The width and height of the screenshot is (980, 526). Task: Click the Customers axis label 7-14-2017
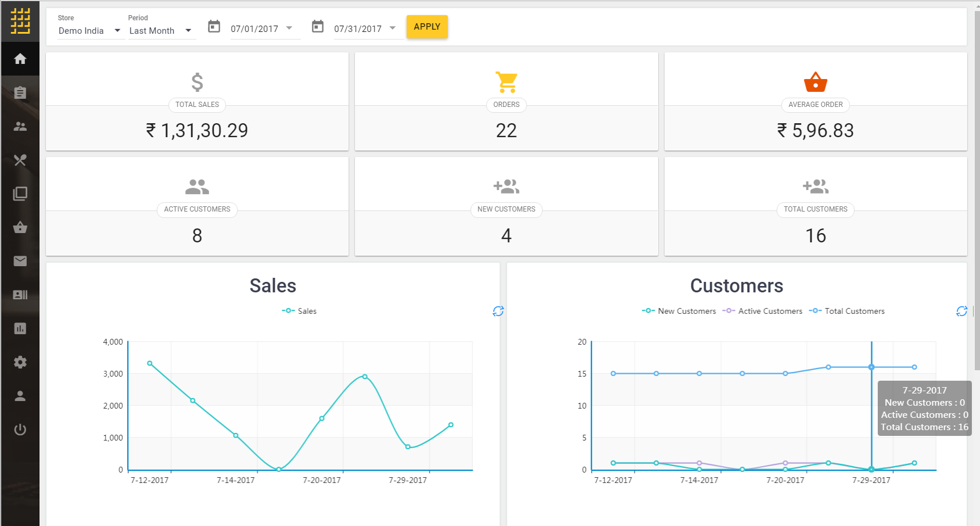click(x=699, y=480)
